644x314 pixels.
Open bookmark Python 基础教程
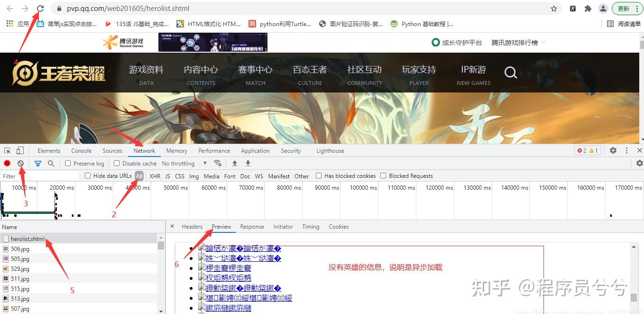(422, 24)
